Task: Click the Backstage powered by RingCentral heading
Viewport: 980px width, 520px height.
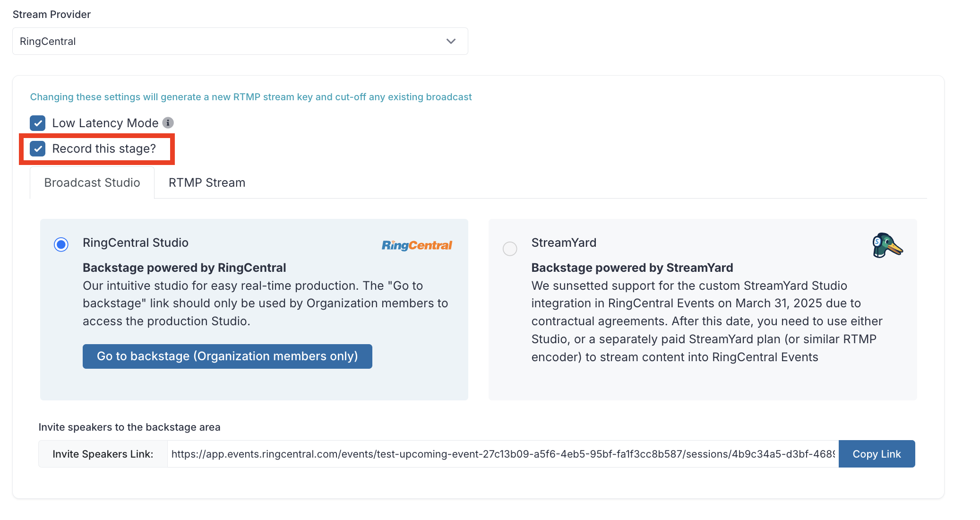Action: pyautogui.click(x=184, y=268)
